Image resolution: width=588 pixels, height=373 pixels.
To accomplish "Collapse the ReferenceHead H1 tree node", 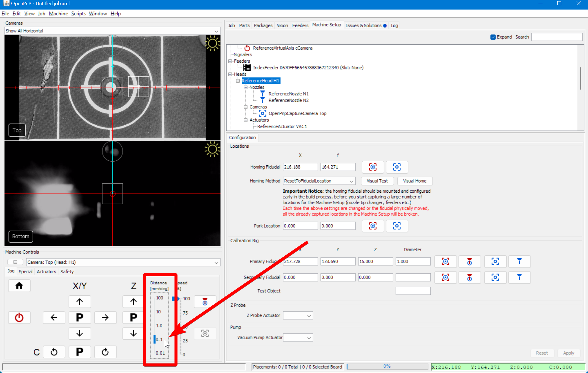I will 238,81.
